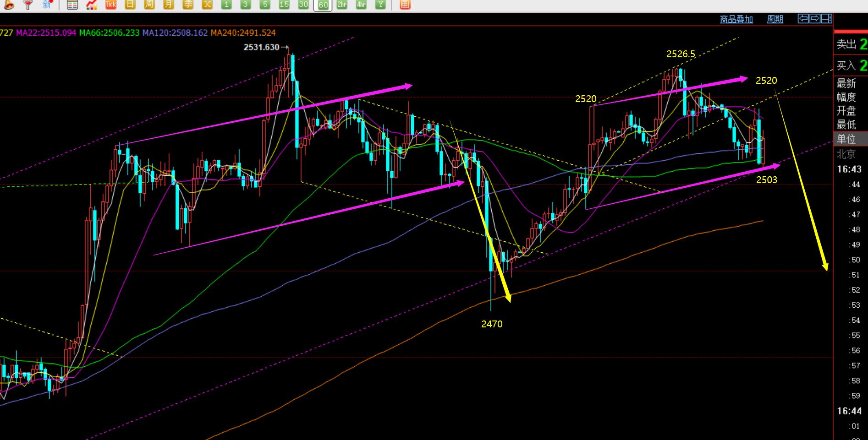Click the 买入 buy price row
The image size is (868, 440).
pyautogui.click(x=851, y=65)
